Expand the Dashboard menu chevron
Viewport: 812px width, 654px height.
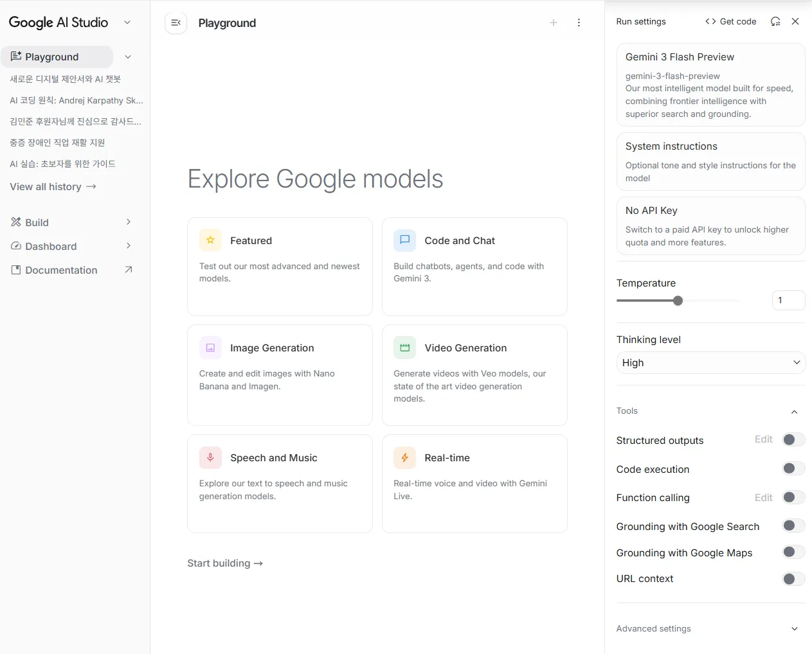tap(129, 246)
